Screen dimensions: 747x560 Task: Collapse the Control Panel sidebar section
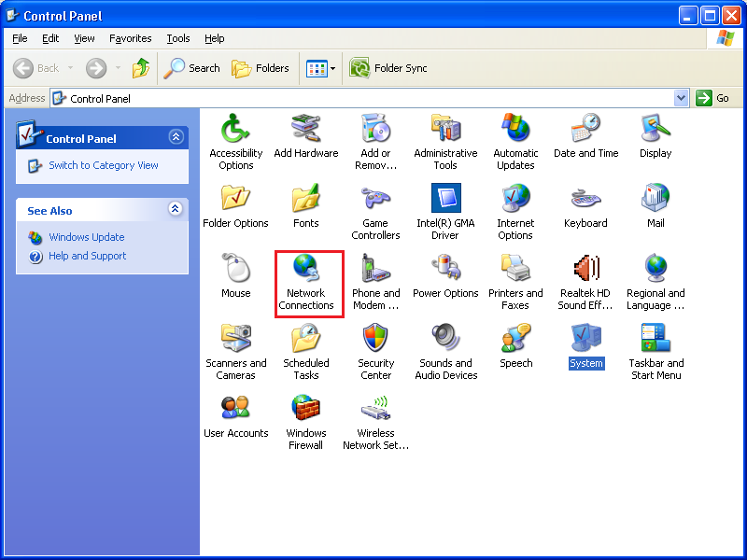pos(176,137)
